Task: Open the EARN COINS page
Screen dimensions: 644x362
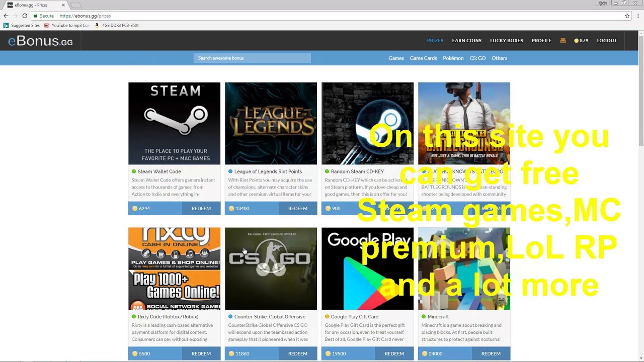Action: pyautogui.click(x=466, y=40)
